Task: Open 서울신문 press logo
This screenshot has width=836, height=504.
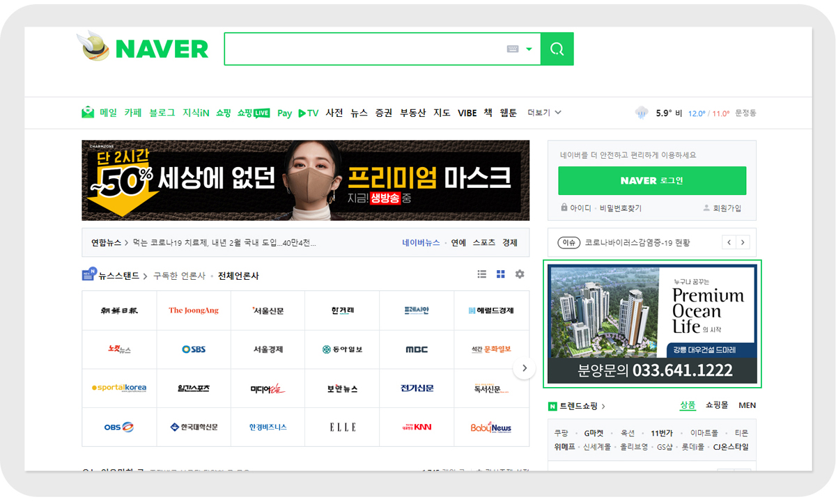Action: [x=268, y=310]
